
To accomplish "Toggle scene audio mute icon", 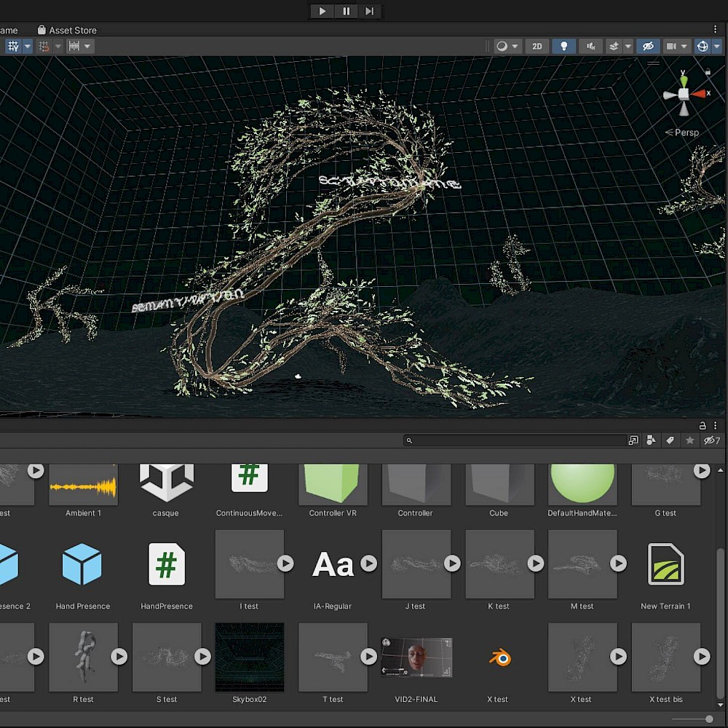I will pyautogui.click(x=590, y=46).
